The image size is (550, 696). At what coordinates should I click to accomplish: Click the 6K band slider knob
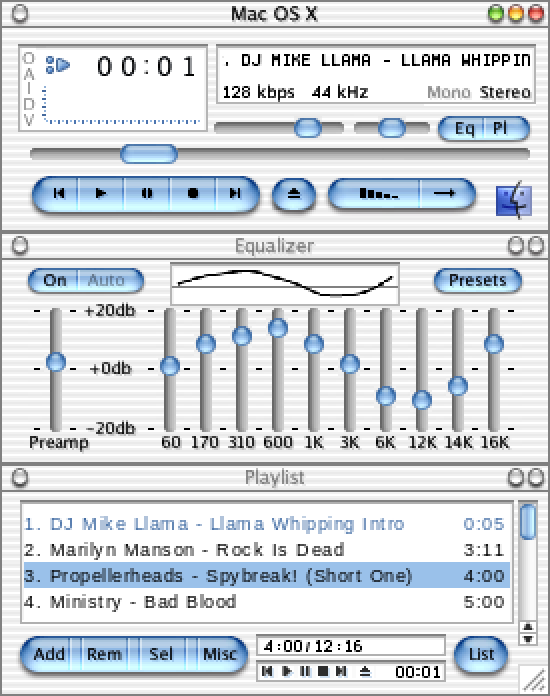(x=386, y=396)
